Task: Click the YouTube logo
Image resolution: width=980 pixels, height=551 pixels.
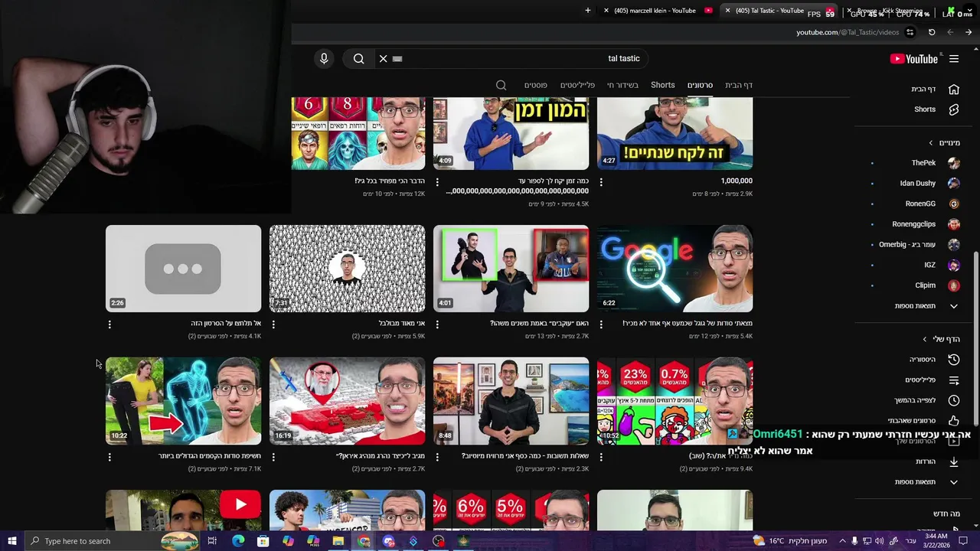Action: [x=913, y=59]
